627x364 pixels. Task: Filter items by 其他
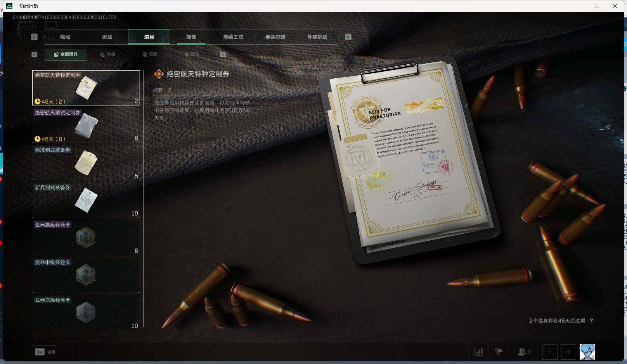coord(192,54)
